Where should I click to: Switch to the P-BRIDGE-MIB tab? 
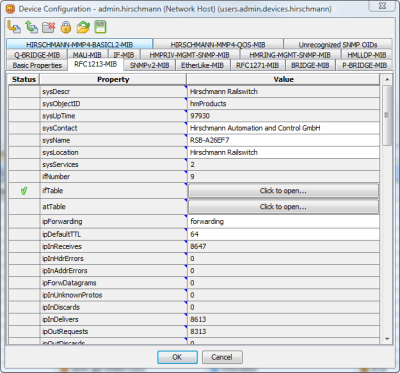pos(365,65)
